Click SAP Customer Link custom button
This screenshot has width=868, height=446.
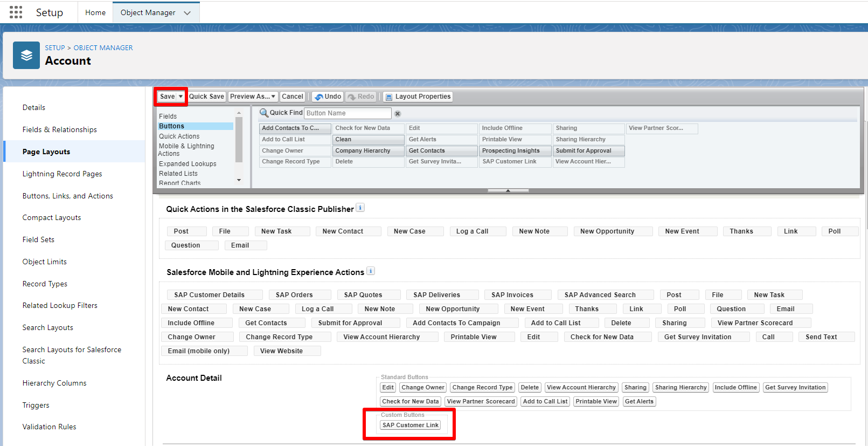click(411, 425)
